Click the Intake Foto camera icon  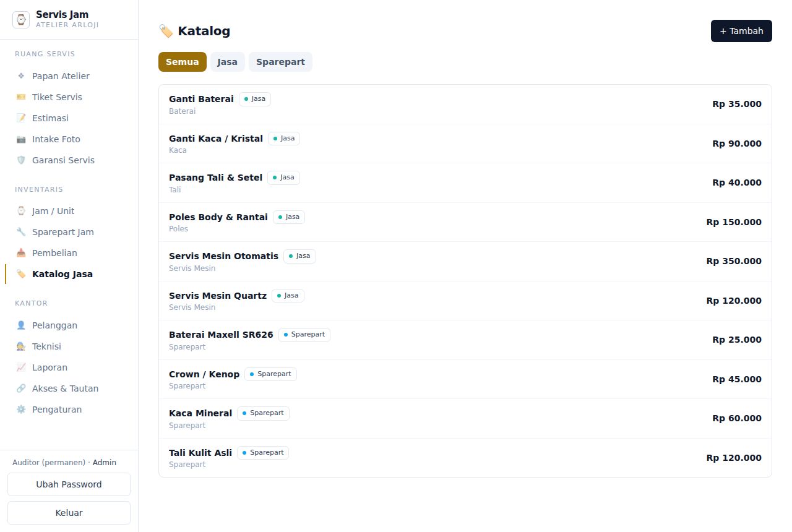point(21,139)
